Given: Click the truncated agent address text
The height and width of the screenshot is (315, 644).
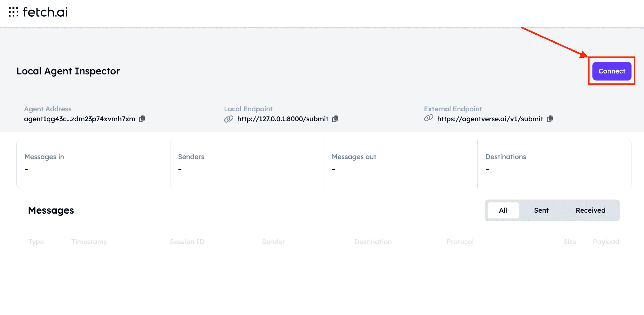Looking at the screenshot, I should pyautogui.click(x=79, y=119).
